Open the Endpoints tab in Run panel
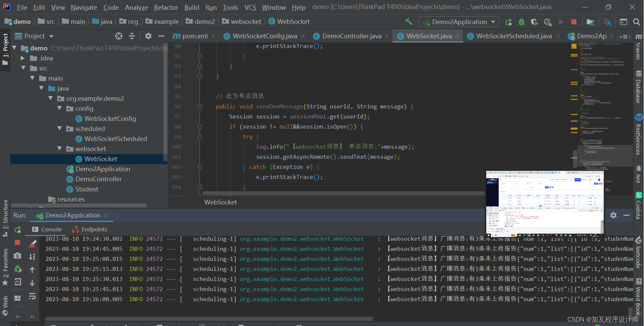Viewport: 644px width, 326px height. [90, 229]
